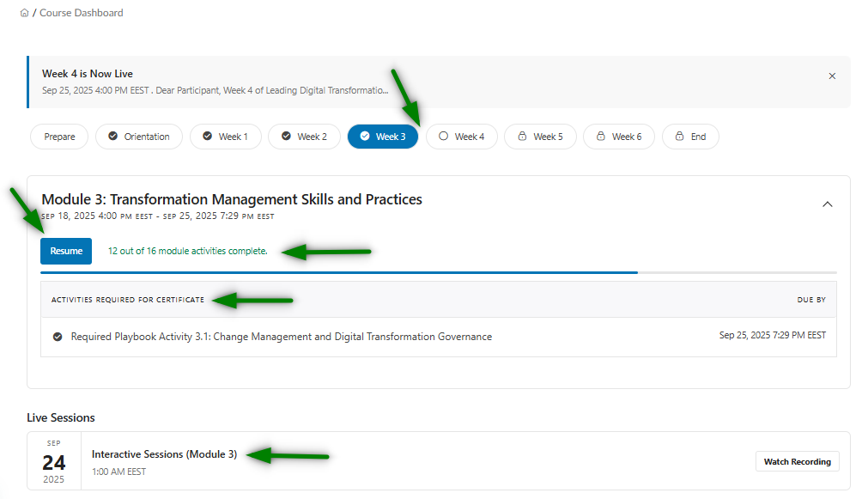Open Interactive Sessions (Module 3) title
868x499 pixels.
(x=164, y=454)
